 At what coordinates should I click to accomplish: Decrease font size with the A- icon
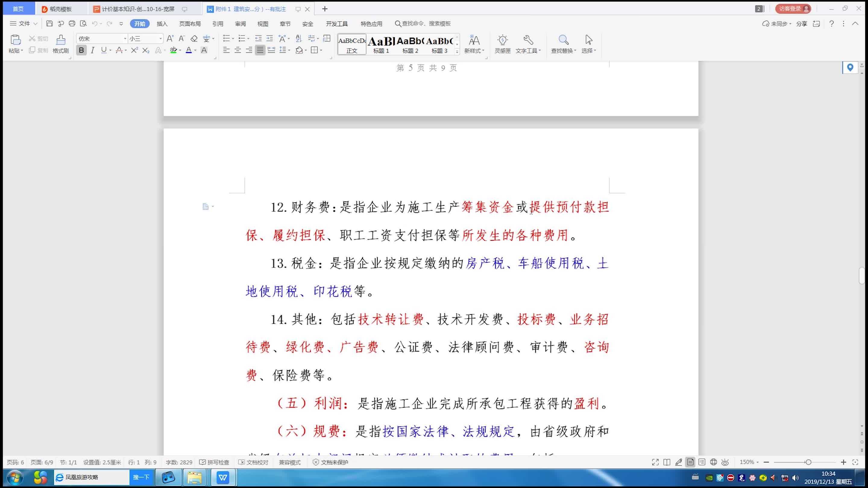click(182, 38)
